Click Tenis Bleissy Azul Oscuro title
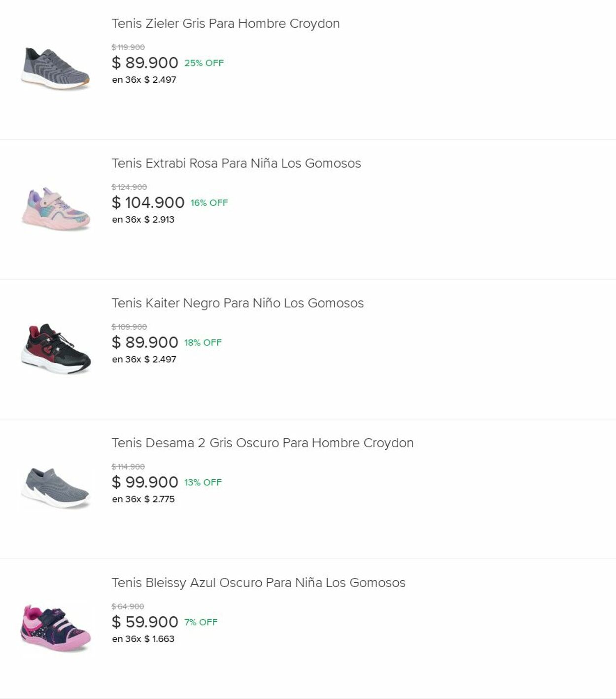 (x=258, y=583)
